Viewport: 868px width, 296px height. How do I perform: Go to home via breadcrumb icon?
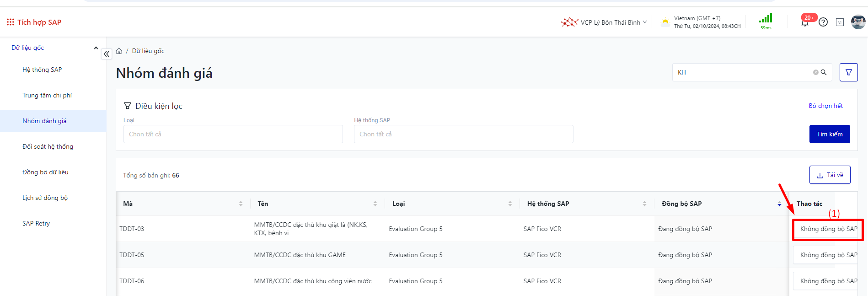119,51
